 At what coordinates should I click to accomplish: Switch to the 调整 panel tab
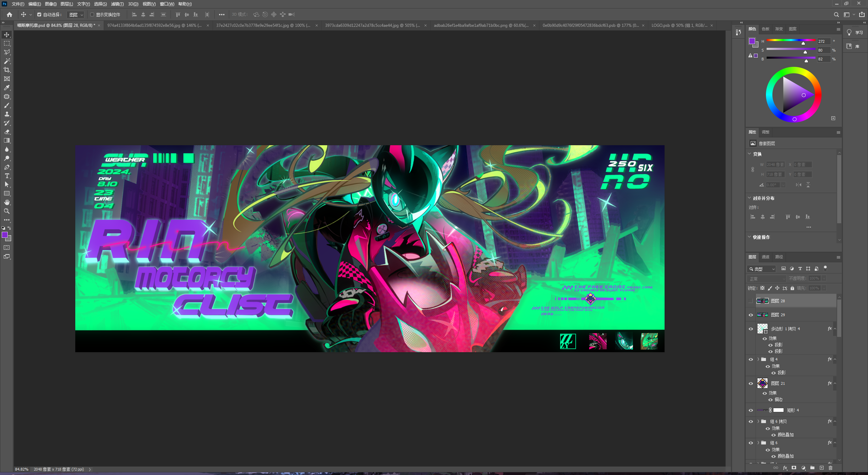tap(766, 132)
